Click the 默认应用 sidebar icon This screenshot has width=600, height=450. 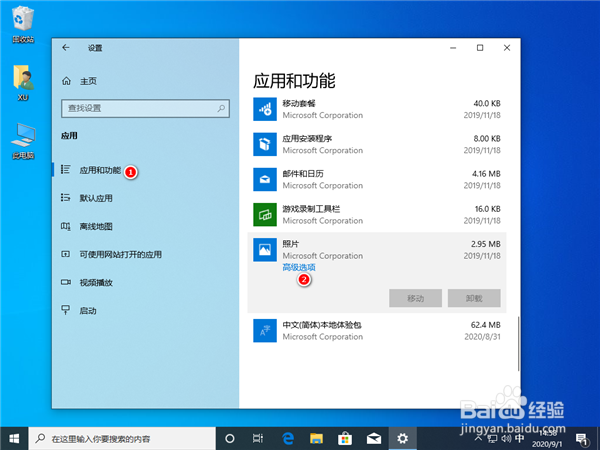click(x=65, y=198)
